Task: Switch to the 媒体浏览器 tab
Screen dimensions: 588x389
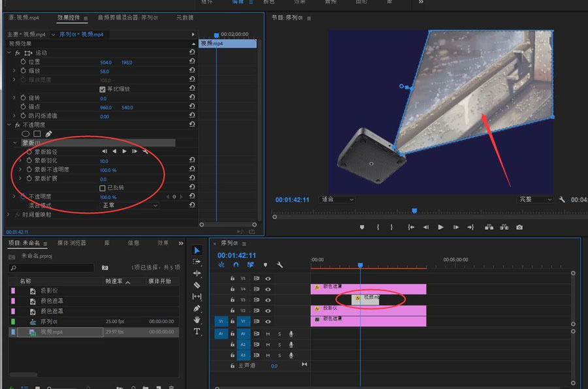Action: pos(71,243)
